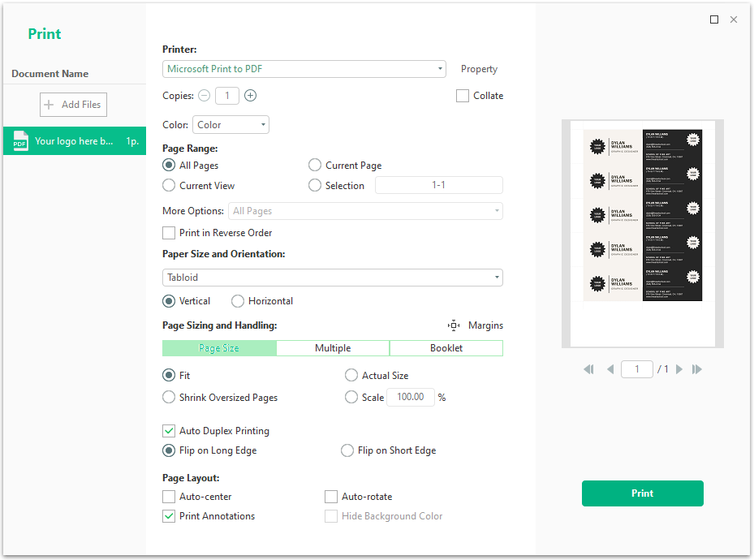This screenshot has height=560, width=754.
Task: Uncheck Auto Duplex Printing
Action: click(169, 431)
